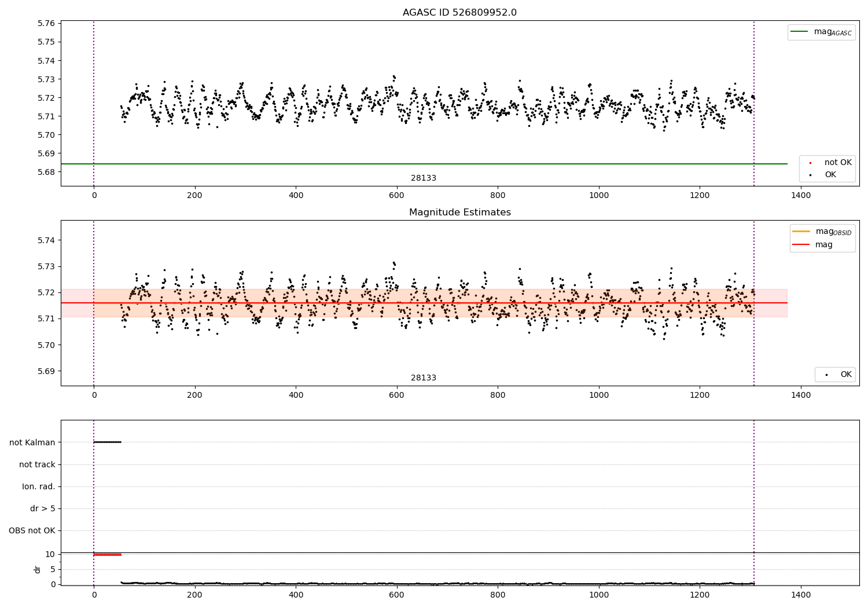Click the "OBS not OK" axis label

[x=32, y=531]
